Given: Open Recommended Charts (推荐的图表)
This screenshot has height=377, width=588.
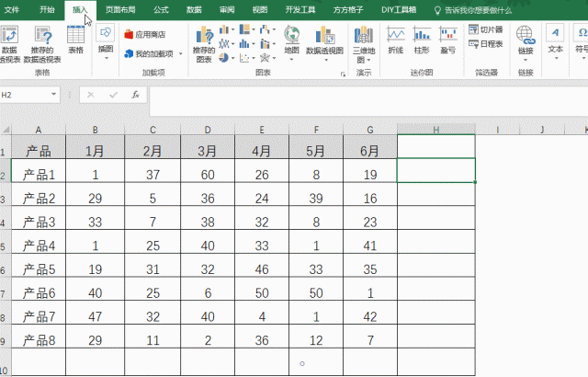Looking at the screenshot, I should tap(204, 44).
